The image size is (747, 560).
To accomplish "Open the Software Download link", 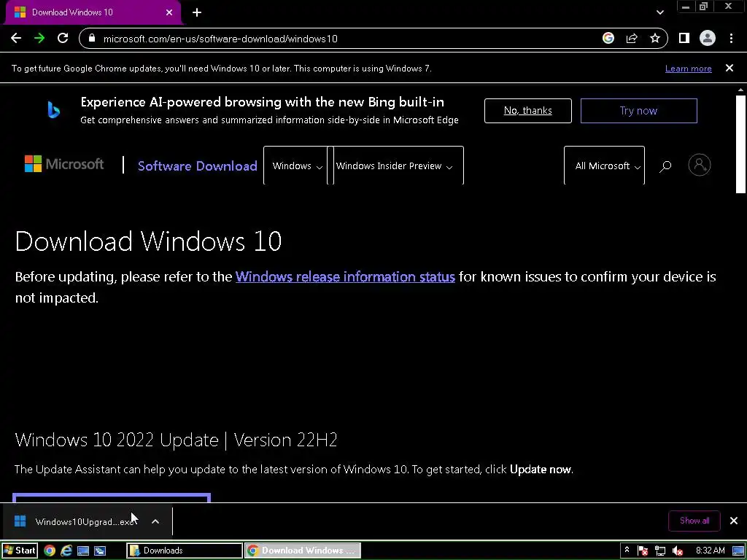I will tap(197, 166).
